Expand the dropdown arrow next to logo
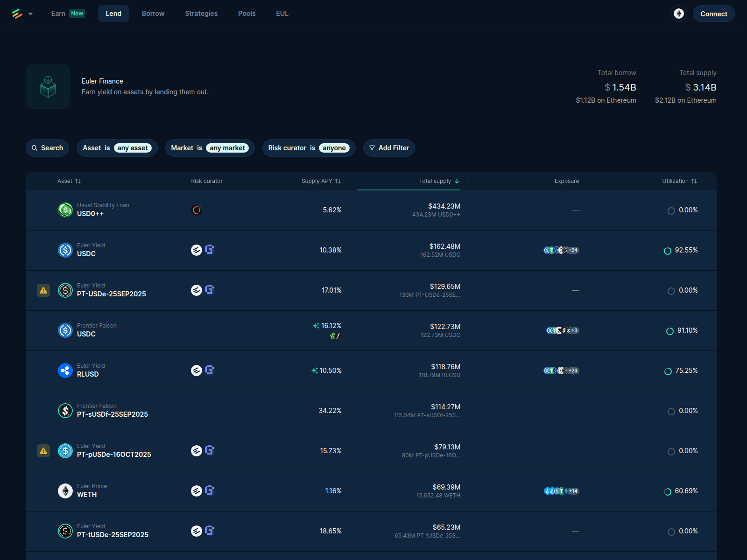 30,14
